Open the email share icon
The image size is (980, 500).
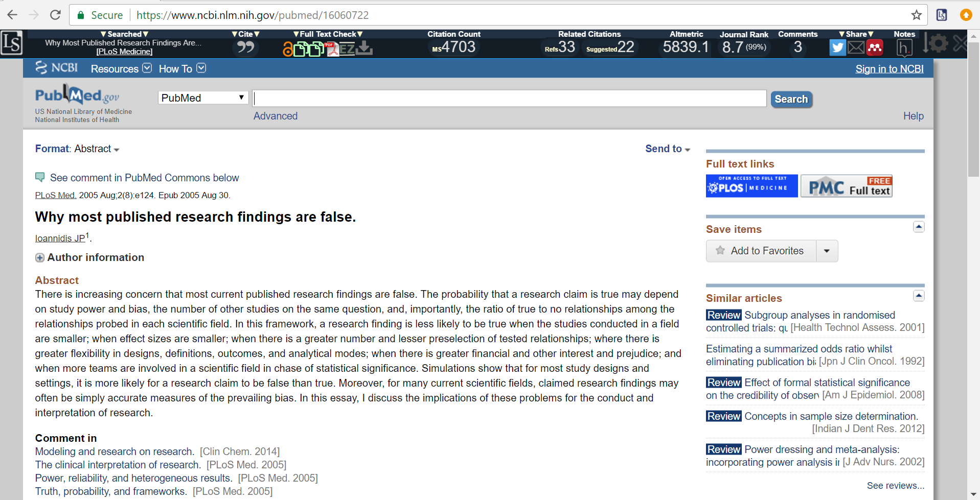(x=856, y=47)
